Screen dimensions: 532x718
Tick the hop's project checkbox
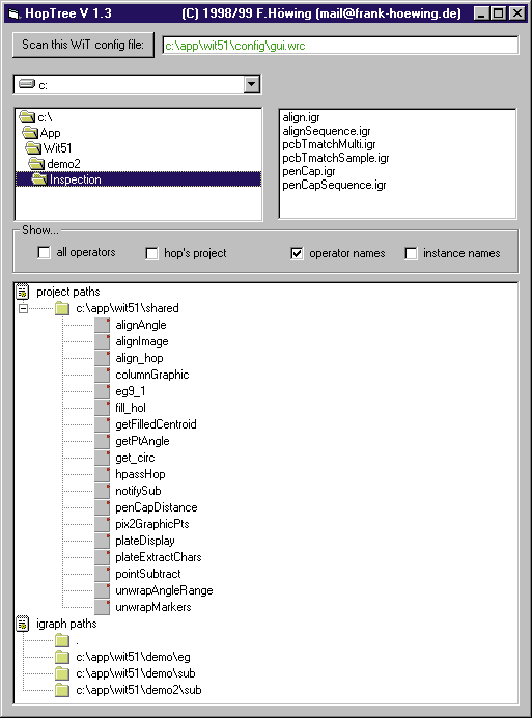[x=152, y=253]
